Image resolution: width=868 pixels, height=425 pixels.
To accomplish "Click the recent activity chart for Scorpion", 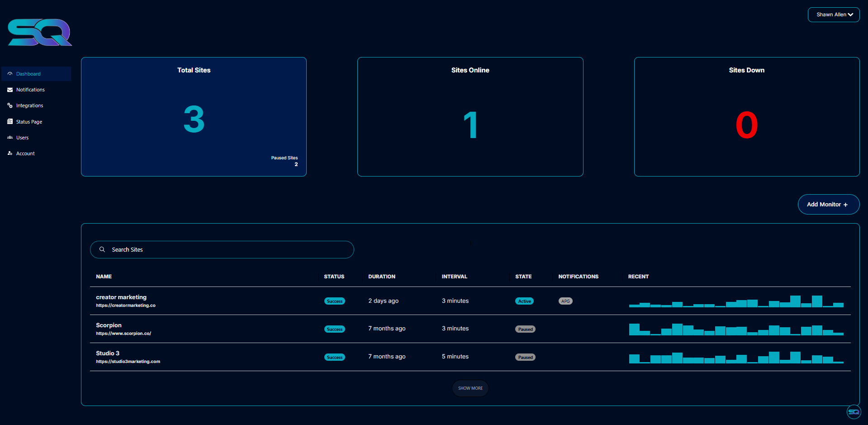I will [x=736, y=329].
